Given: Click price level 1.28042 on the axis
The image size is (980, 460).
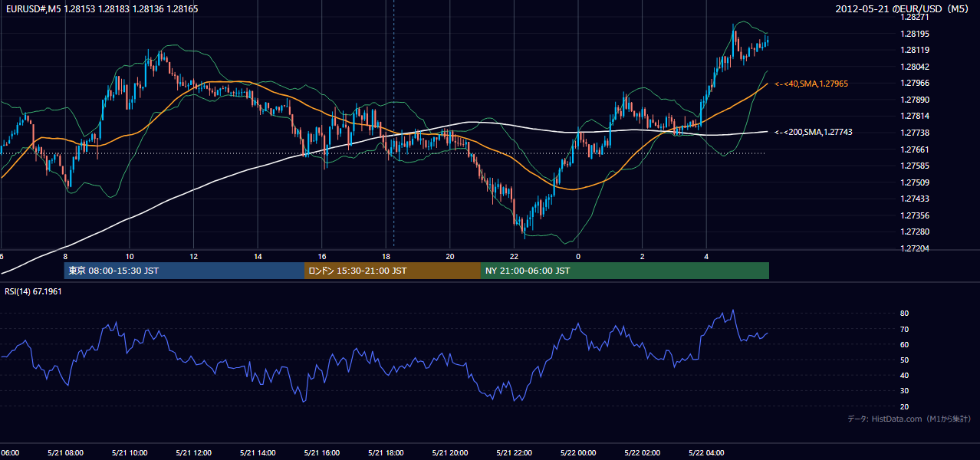Looking at the screenshot, I should pyautogui.click(x=915, y=67).
